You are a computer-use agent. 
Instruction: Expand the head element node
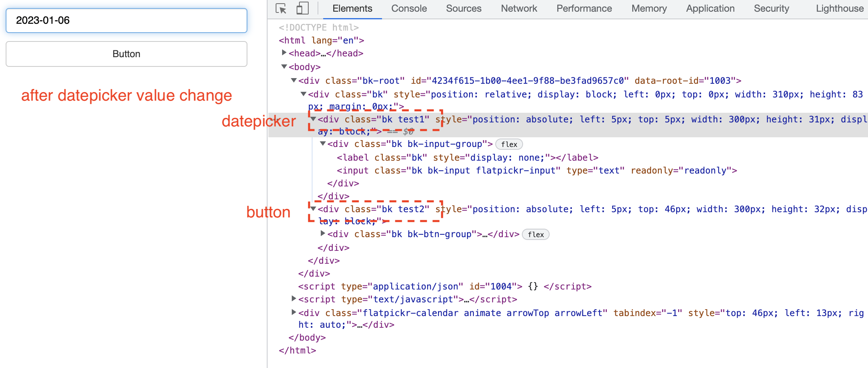tap(284, 53)
